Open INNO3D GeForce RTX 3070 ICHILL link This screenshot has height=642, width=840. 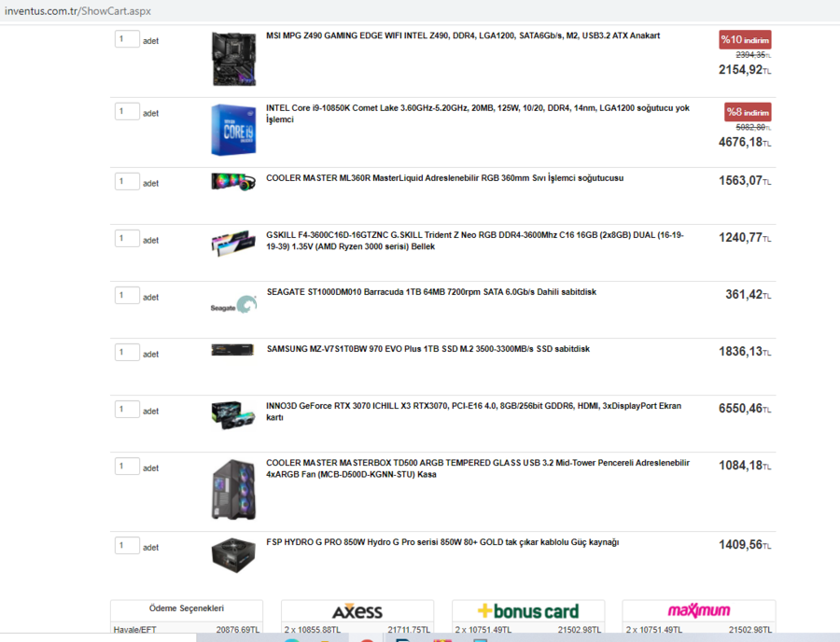pyautogui.click(x=473, y=412)
